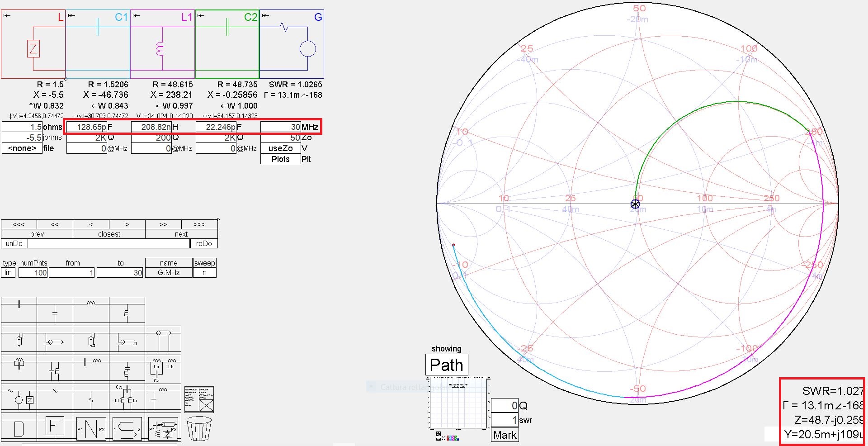Screen dimensions: 868x446
Task: Edit the 50 Zo impedance field
Action: [281, 138]
